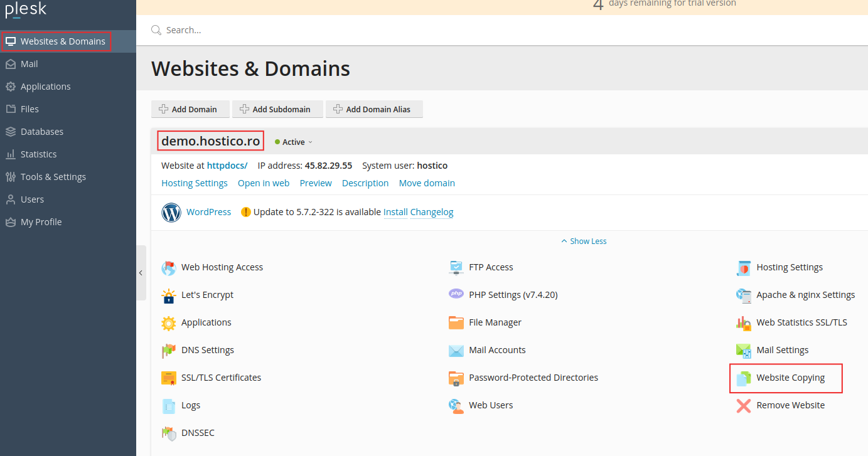Expand the Active status dropdown
Image resolution: width=868 pixels, height=456 pixels.
[293, 142]
